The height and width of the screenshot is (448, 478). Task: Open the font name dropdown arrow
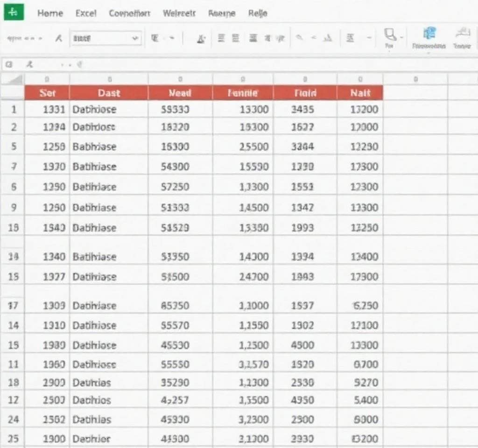click(x=135, y=38)
